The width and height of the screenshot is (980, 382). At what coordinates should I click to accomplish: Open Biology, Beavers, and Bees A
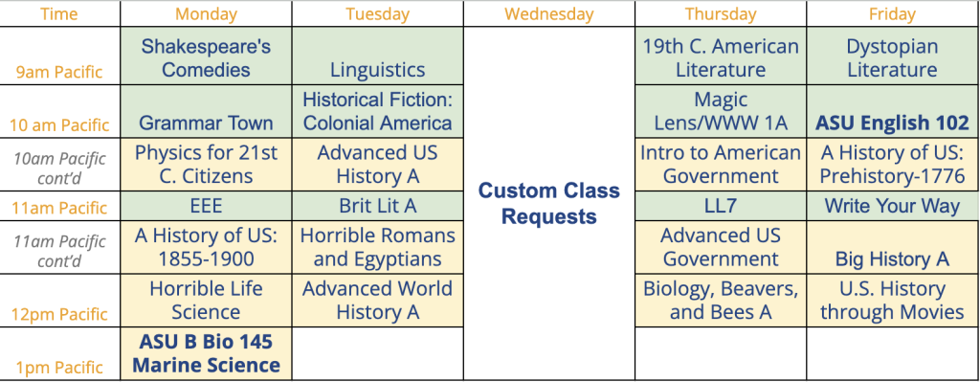tap(721, 300)
